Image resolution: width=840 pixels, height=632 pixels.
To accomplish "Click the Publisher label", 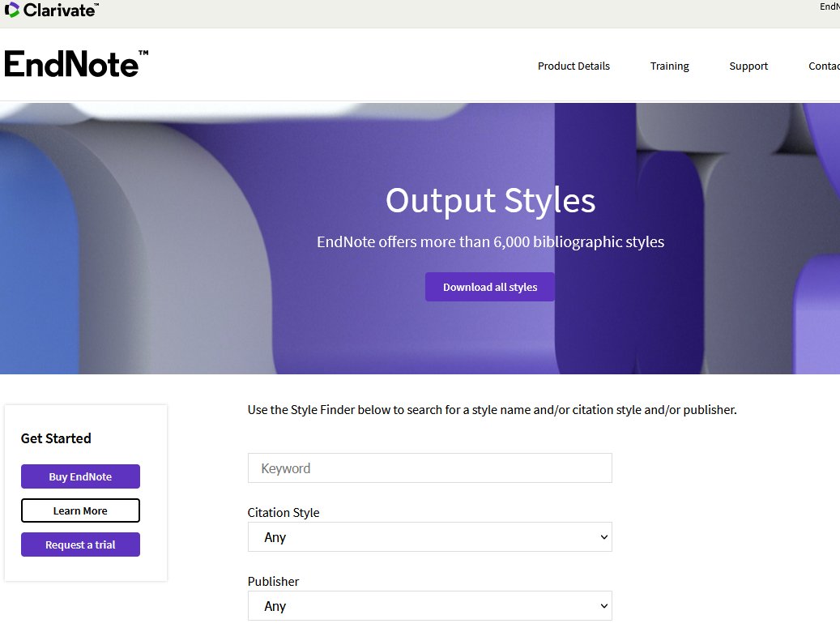I will coord(273,582).
